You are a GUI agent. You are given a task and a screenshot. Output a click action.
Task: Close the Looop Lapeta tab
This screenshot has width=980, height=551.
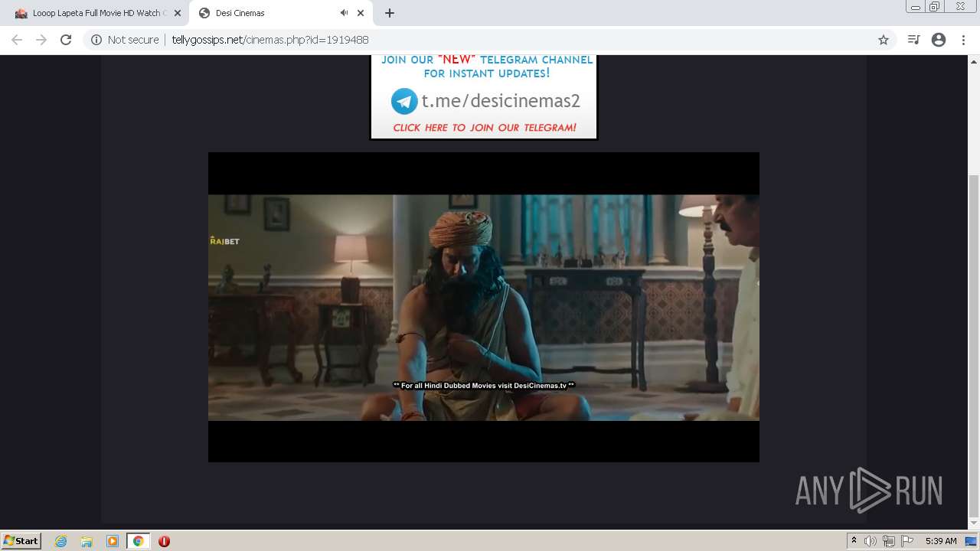coord(177,13)
